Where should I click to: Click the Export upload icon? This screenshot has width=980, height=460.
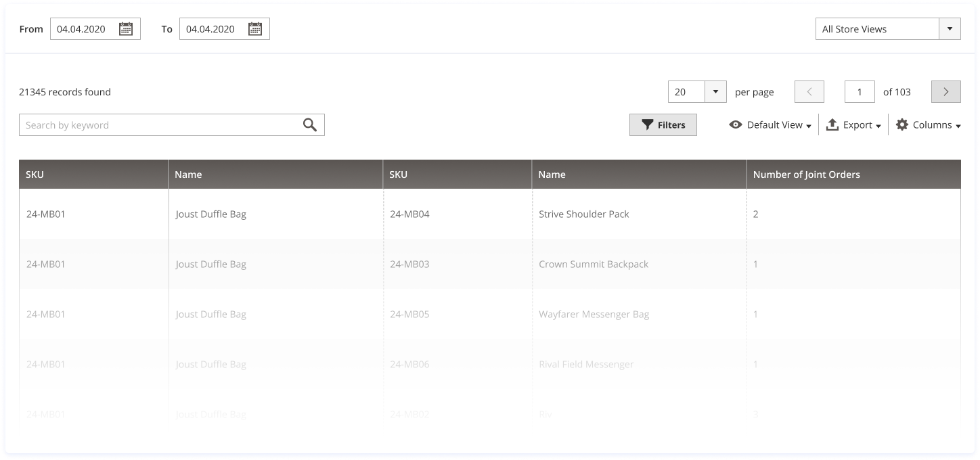(832, 125)
